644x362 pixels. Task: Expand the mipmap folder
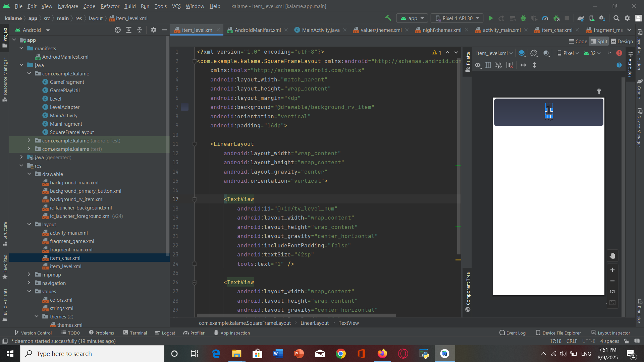click(x=29, y=275)
